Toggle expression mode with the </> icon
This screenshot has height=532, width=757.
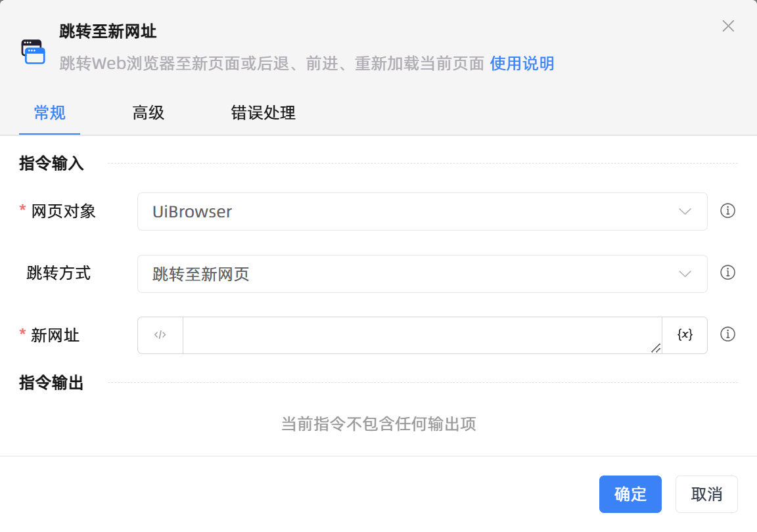tap(160, 335)
